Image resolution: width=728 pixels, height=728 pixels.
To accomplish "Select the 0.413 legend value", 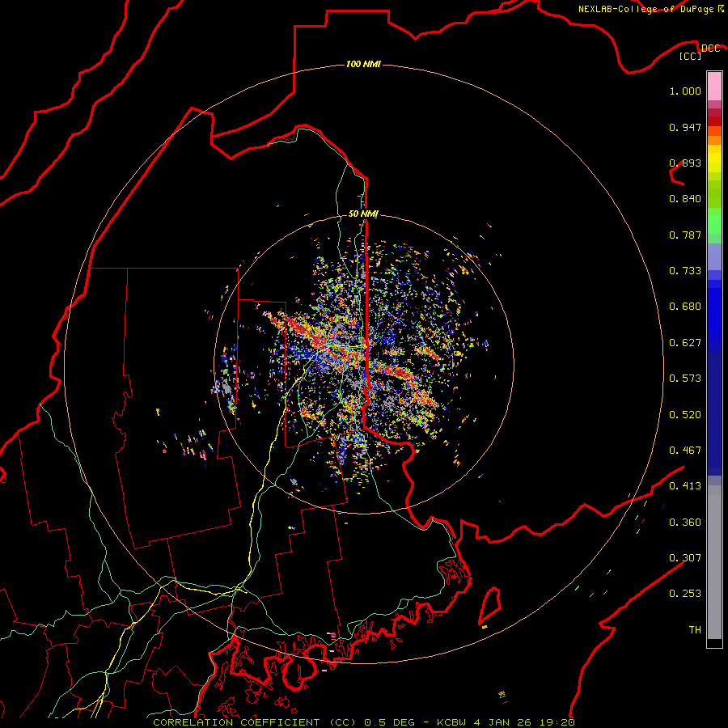I will click(685, 486).
